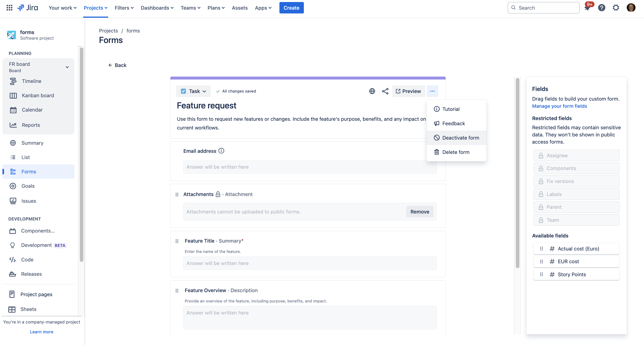Toggle the Task checkbox icon in form header
Image resolution: width=644 pixels, height=345 pixels.
183,91
